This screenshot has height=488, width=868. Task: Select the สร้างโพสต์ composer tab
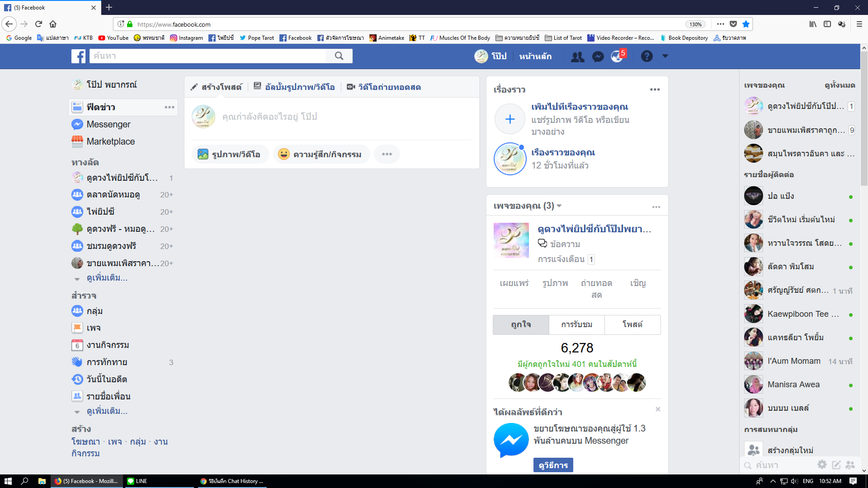[x=217, y=87]
